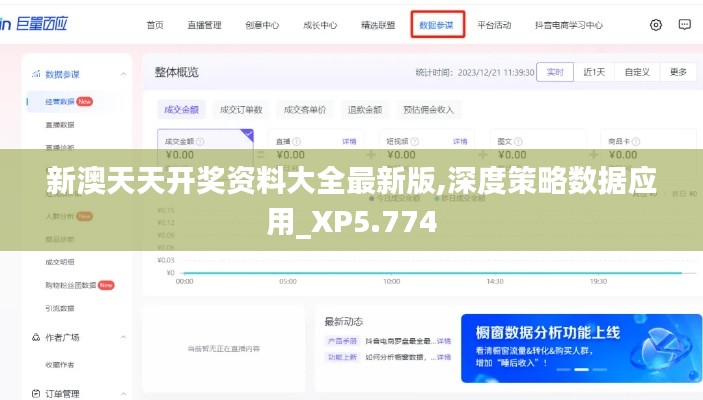Open 详情 link on the 短视频 card
Screen dimensions: 703x400
(x=460, y=142)
